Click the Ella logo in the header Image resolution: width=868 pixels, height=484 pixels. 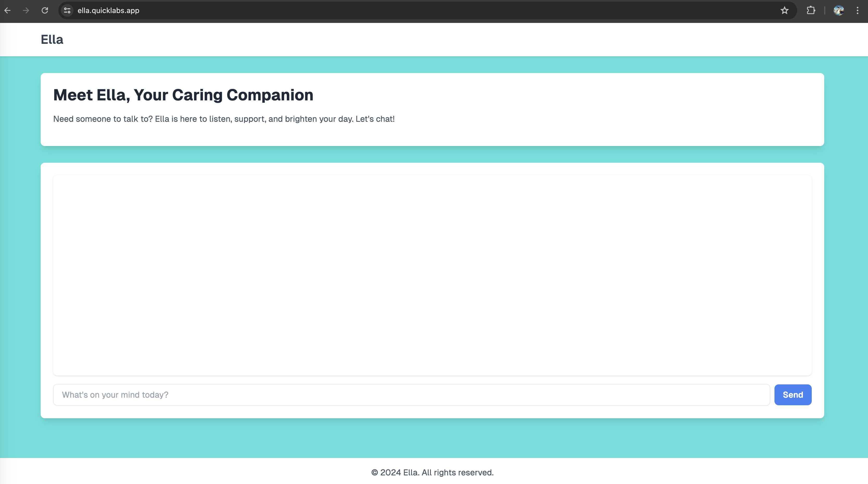(52, 39)
